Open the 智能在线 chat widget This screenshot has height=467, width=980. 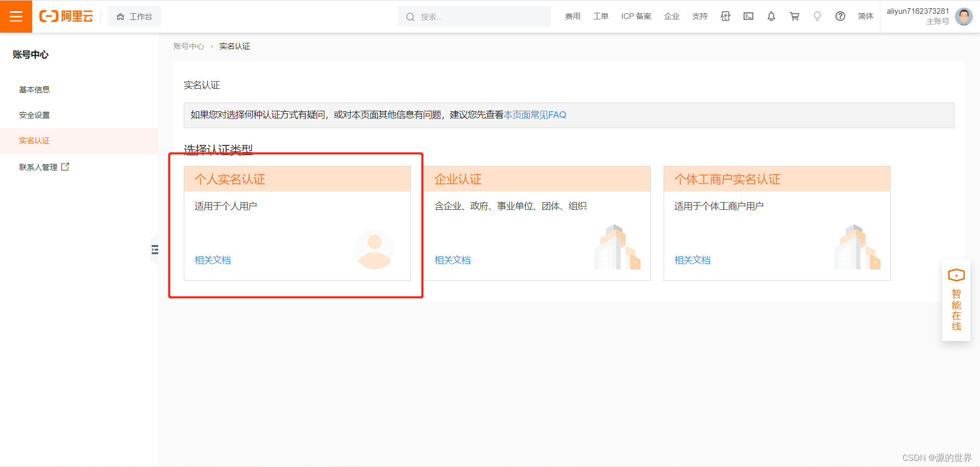point(956,300)
